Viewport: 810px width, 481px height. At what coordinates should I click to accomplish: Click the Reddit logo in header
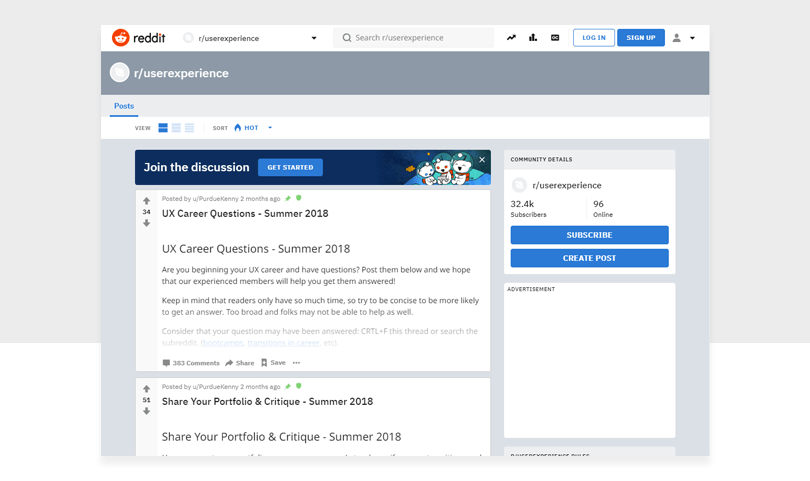(138, 38)
